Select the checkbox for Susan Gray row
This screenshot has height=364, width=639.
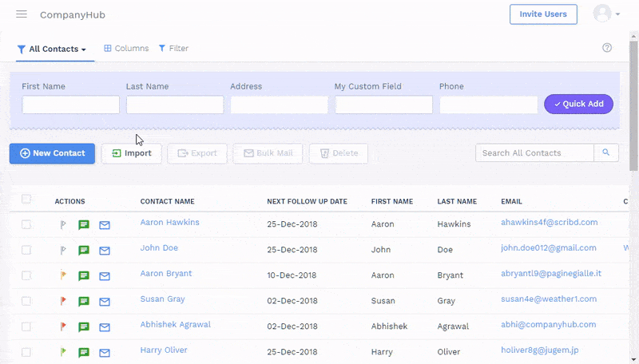pos(26,301)
